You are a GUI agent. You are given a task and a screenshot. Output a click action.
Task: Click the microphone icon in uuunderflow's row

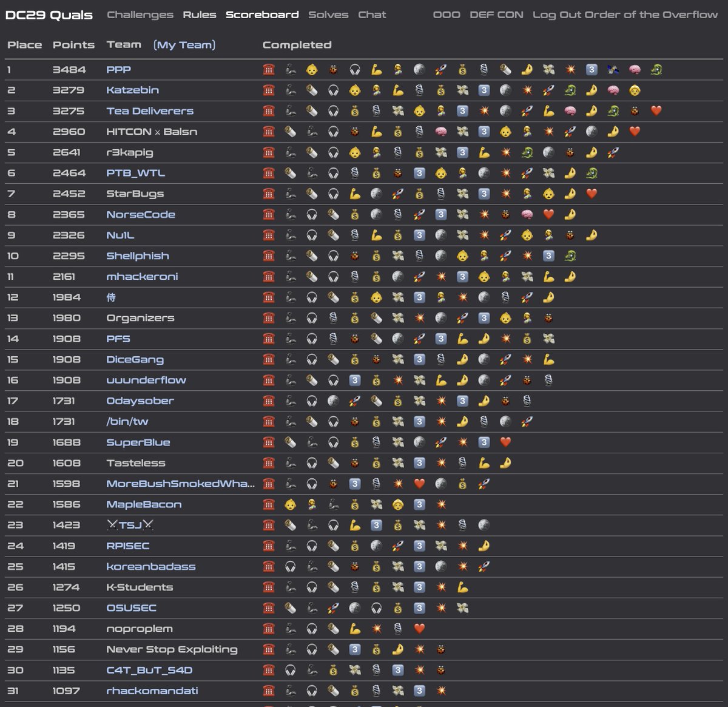click(548, 380)
